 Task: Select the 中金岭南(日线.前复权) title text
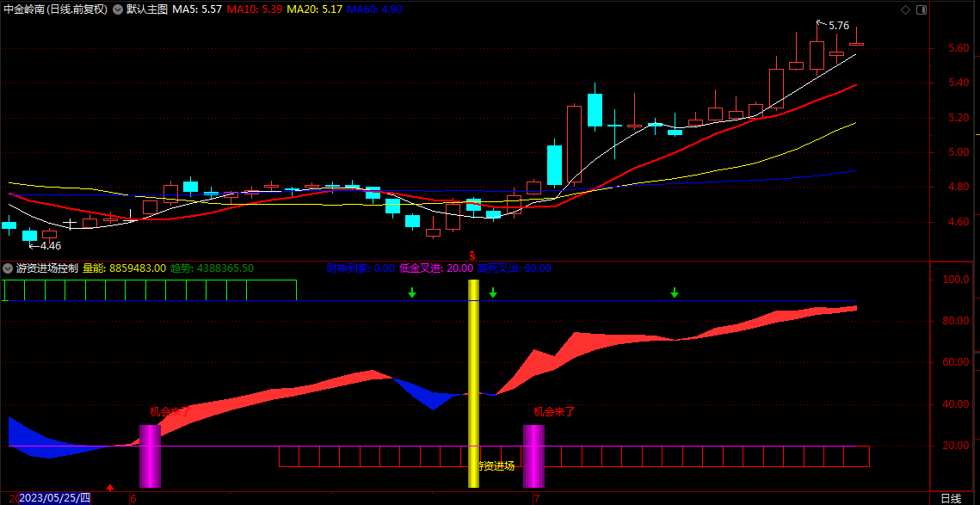coord(56,10)
